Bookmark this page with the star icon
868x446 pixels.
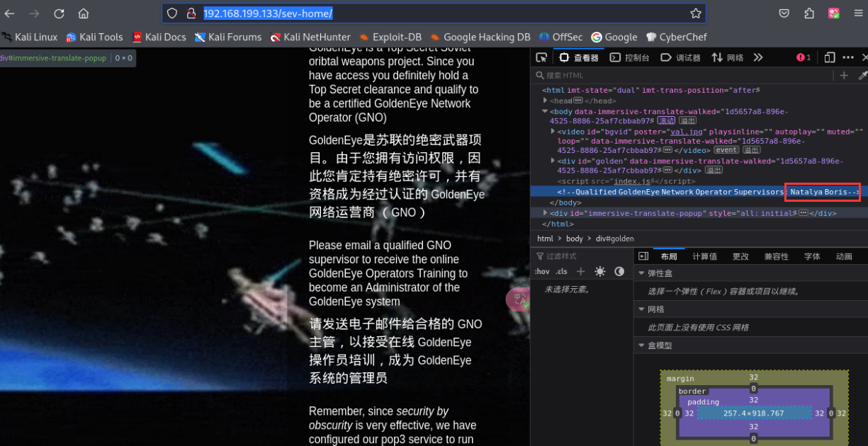tap(696, 13)
